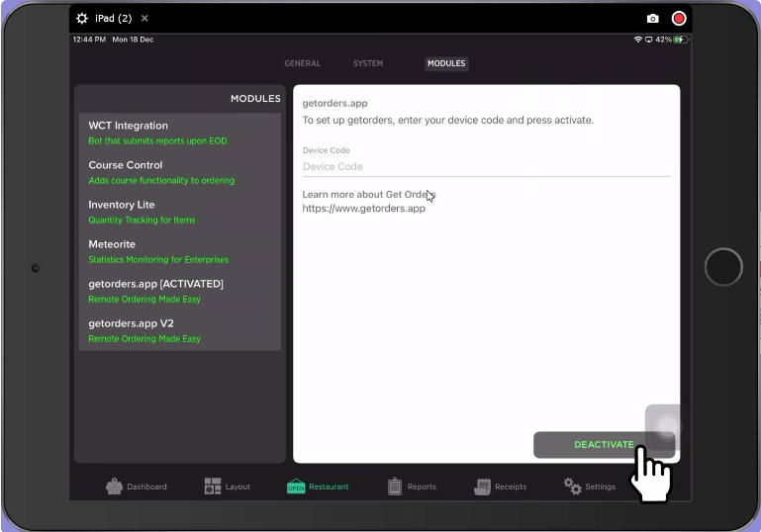Click the simulator settings gear icon
The height and width of the screenshot is (532, 761).
82,19
